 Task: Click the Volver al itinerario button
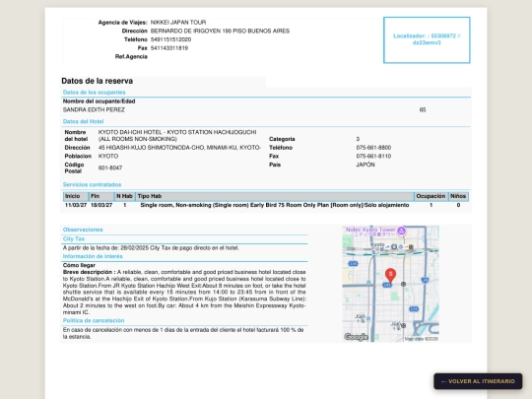click(x=478, y=381)
